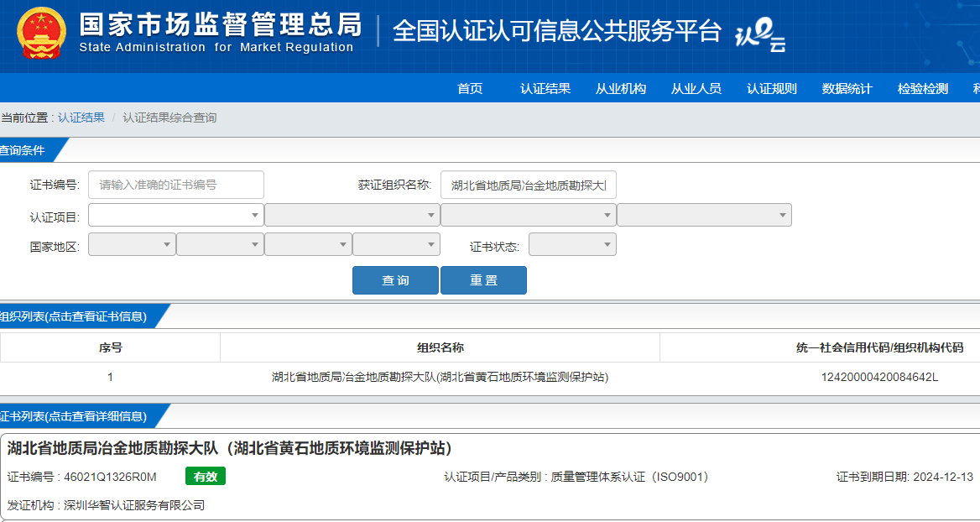This screenshot has width=980, height=522.
Task: Expand the first 认证项目 dropdown
Action: [x=176, y=215]
